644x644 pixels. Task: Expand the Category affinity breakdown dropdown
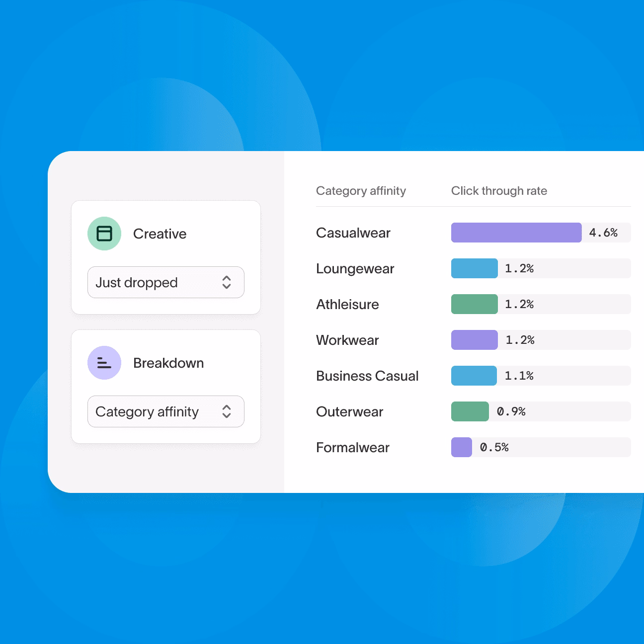165,411
